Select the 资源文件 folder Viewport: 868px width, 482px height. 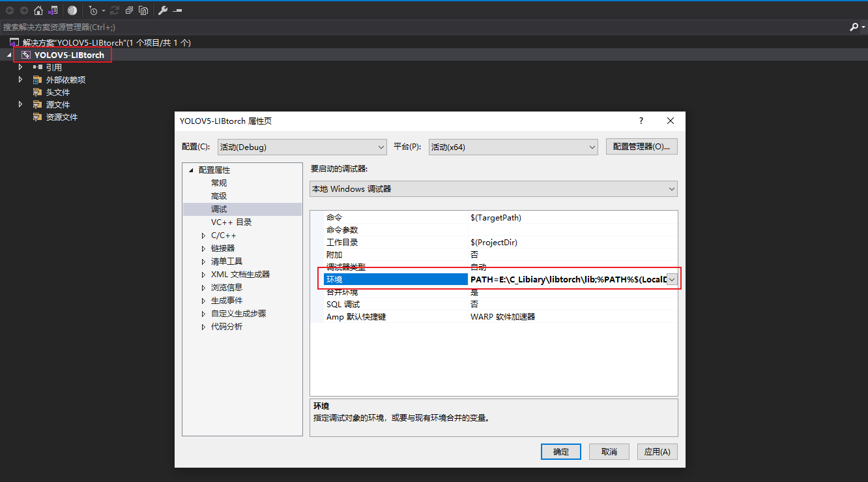pos(62,117)
